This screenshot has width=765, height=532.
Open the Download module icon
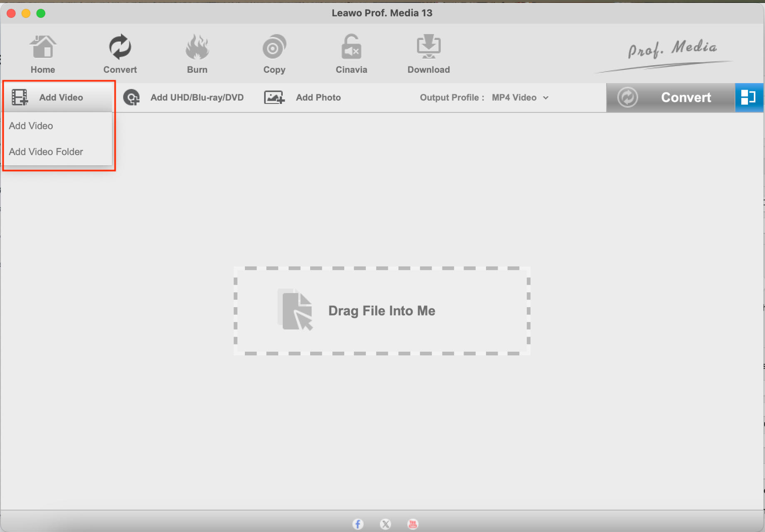[429, 47]
